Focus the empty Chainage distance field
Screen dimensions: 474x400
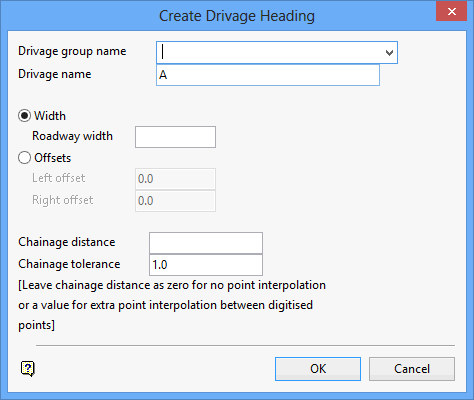(x=206, y=243)
